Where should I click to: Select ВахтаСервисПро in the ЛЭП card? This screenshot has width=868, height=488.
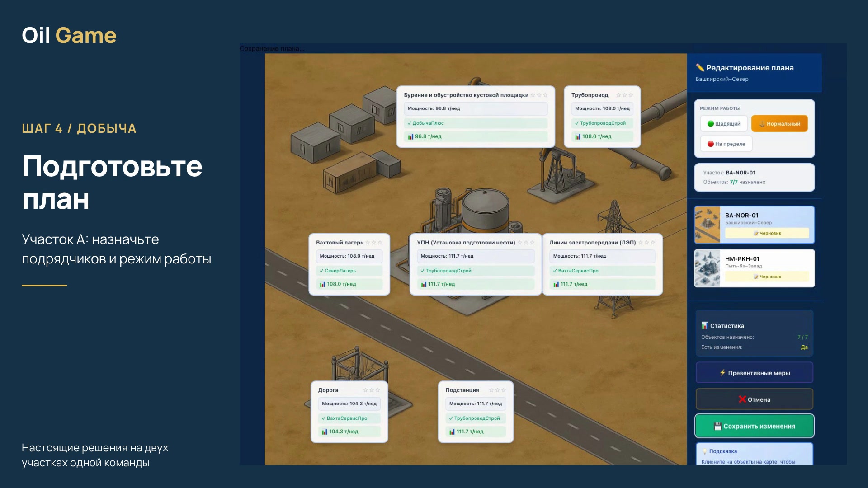pos(602,271)
